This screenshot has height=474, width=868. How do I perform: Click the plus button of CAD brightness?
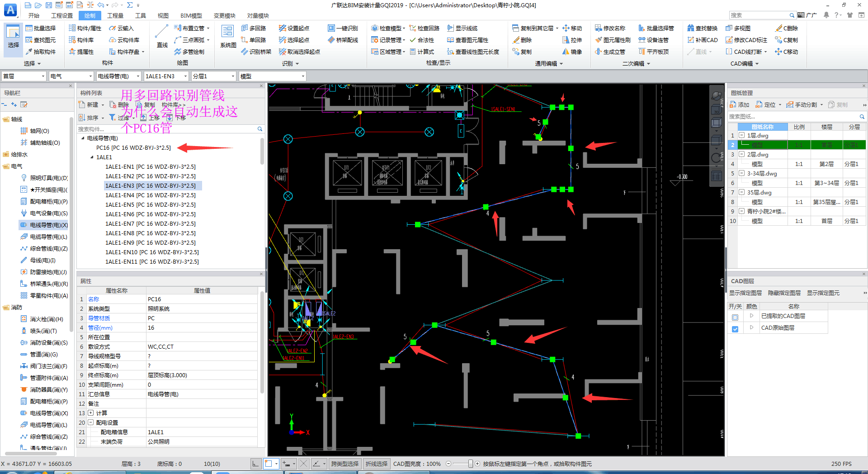pos(477,464)
